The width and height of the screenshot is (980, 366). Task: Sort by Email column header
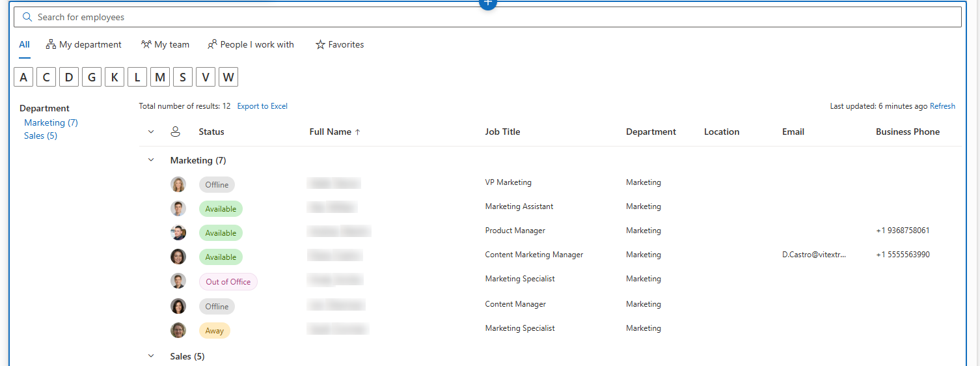pyautogui.click(x=793, y=132)
